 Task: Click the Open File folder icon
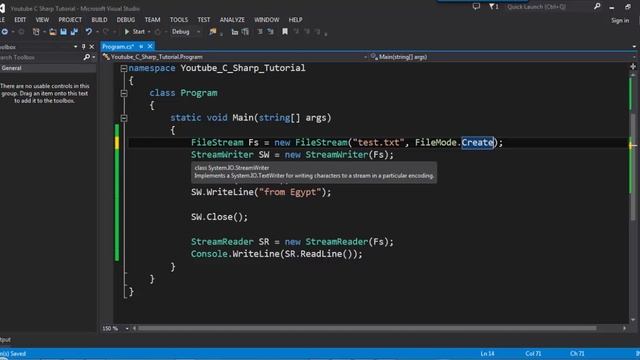53,31
